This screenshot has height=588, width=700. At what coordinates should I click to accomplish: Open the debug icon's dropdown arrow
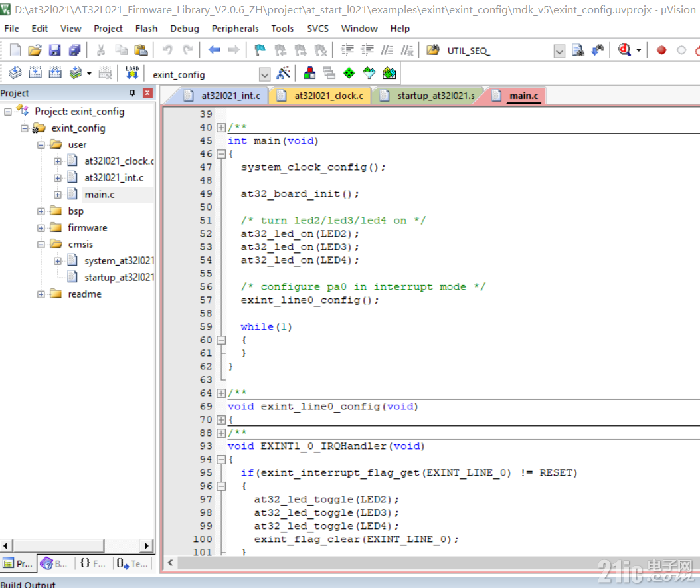[639, 50]
